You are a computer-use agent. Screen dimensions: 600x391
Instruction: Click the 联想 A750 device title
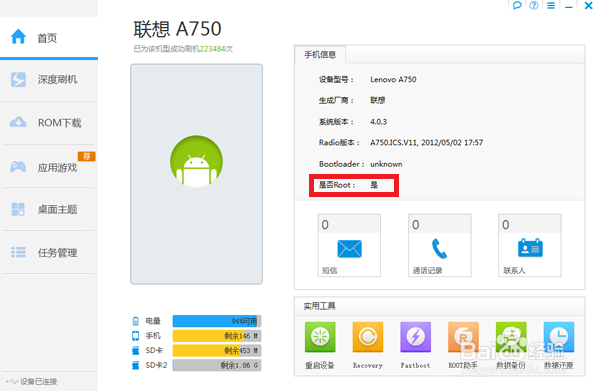click(x=178, y=29)
